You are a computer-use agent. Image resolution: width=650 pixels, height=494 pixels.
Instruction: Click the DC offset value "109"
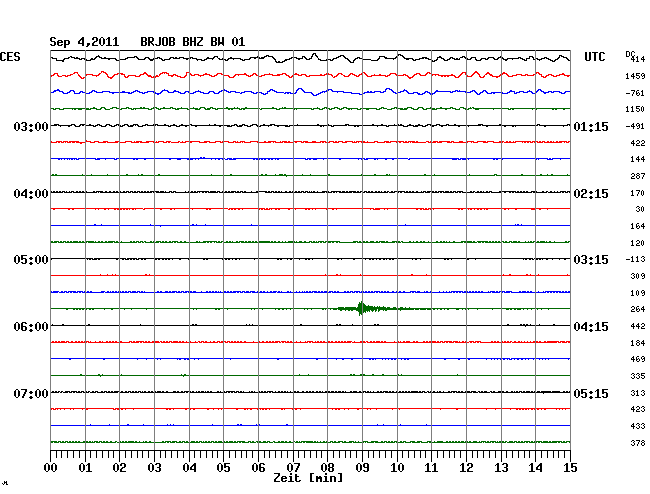tap(638, 293)
